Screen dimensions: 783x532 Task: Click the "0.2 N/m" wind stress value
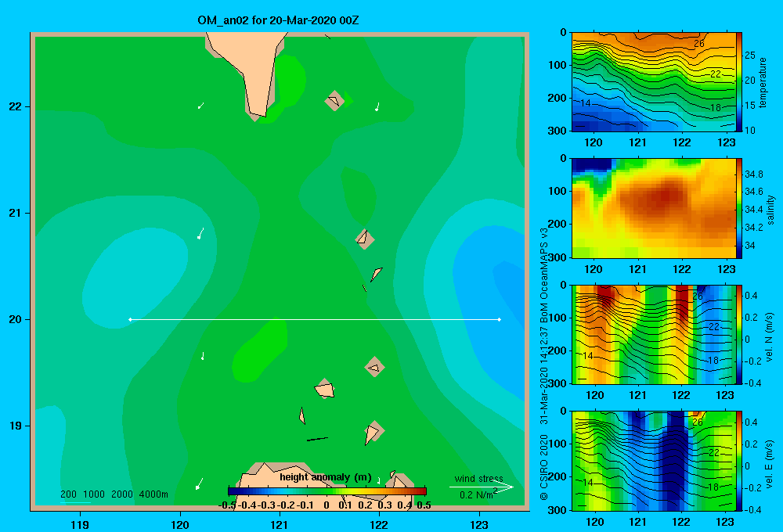pos(476,495)
